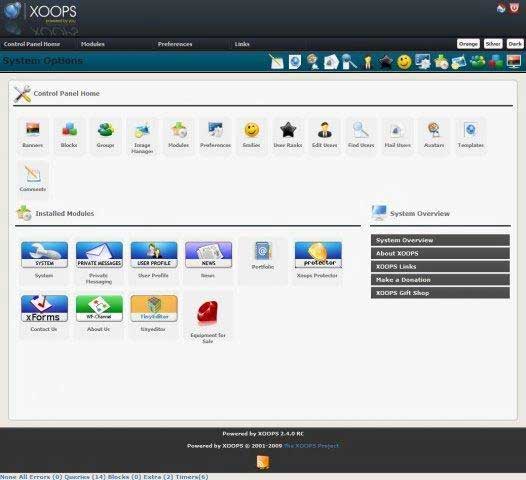Click the comments notepad icon in System Options toolbar

coord(276,62)
